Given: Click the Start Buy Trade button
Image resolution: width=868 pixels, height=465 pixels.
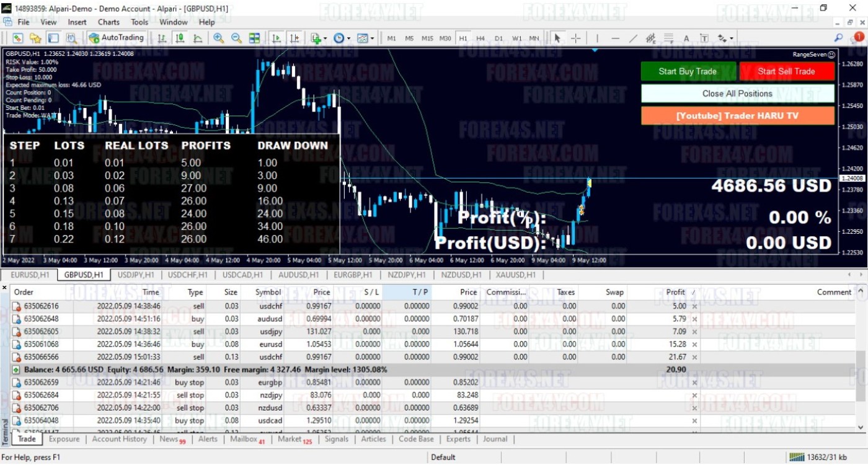Looking at the screenshot, I should 688,71.
